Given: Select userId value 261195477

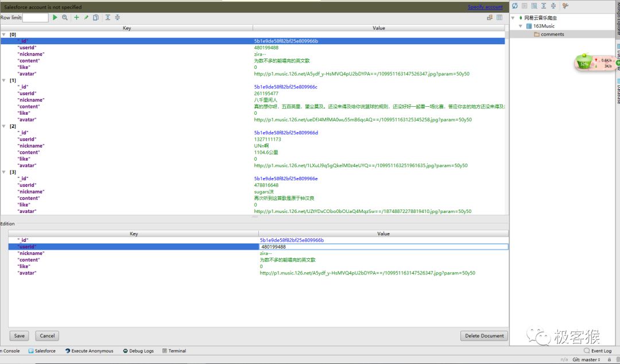Looking at the screenshot, I should 266,94.
